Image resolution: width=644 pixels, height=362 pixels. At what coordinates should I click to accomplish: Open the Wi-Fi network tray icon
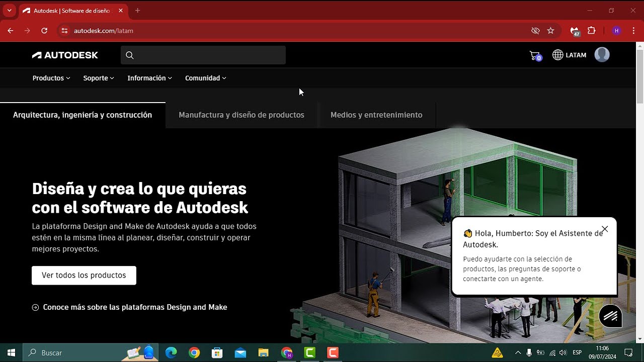pyautogui.click(x=552, y=352)
